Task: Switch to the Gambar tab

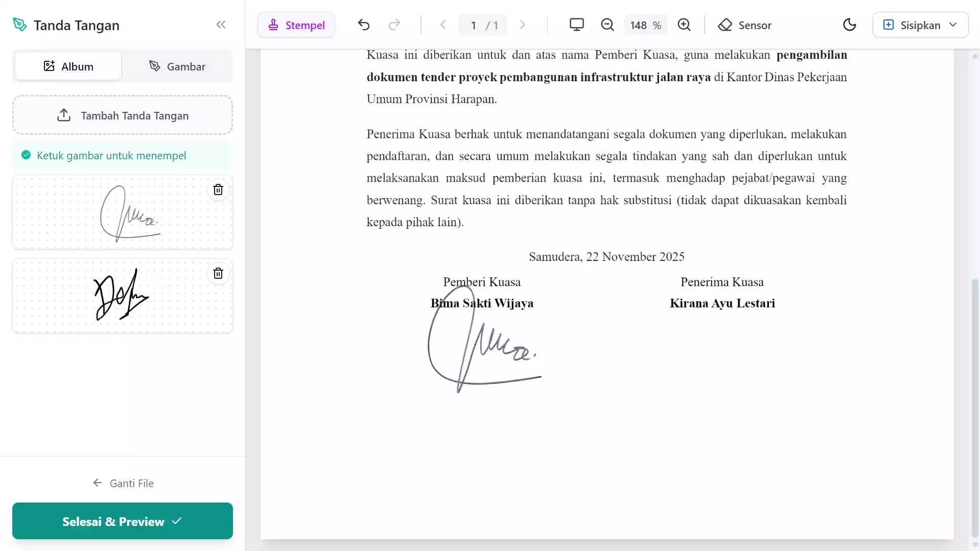Action: (x=177, y=66)
